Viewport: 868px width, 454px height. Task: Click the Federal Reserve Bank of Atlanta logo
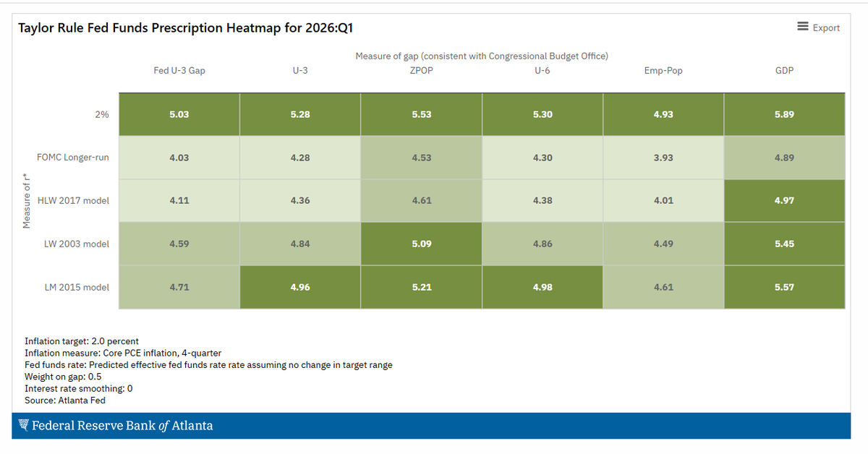point(116,426)
